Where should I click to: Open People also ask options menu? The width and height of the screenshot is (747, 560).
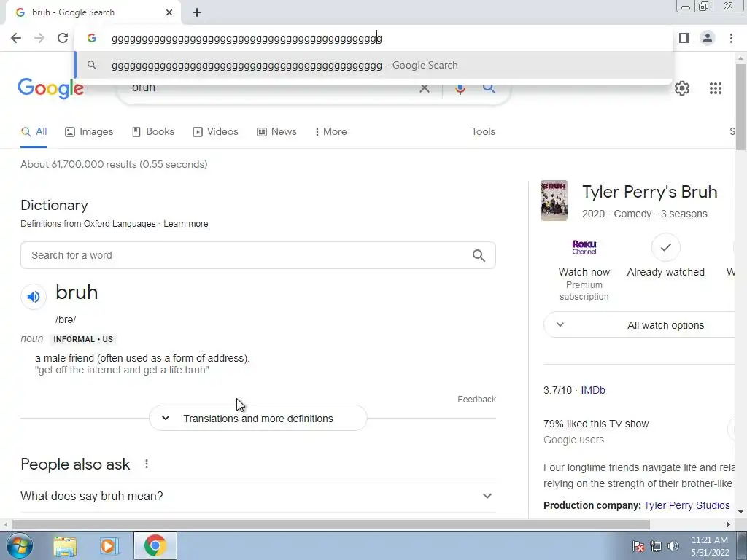coord(147,464)
